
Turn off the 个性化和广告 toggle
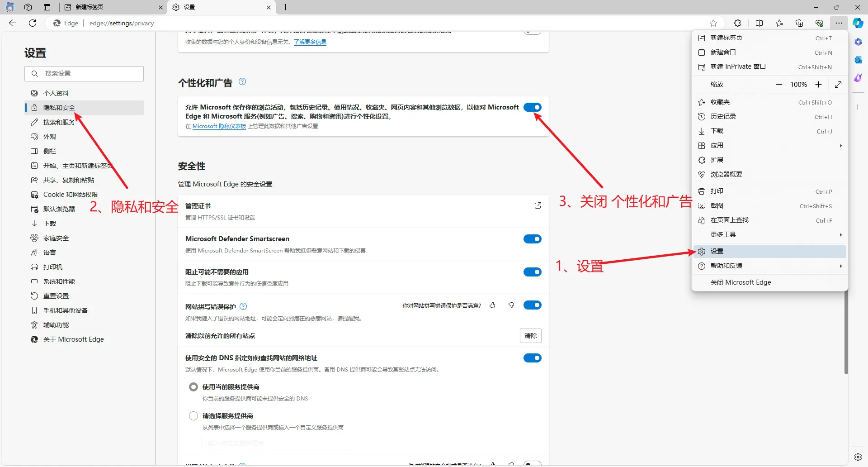[x=532, y=107]
